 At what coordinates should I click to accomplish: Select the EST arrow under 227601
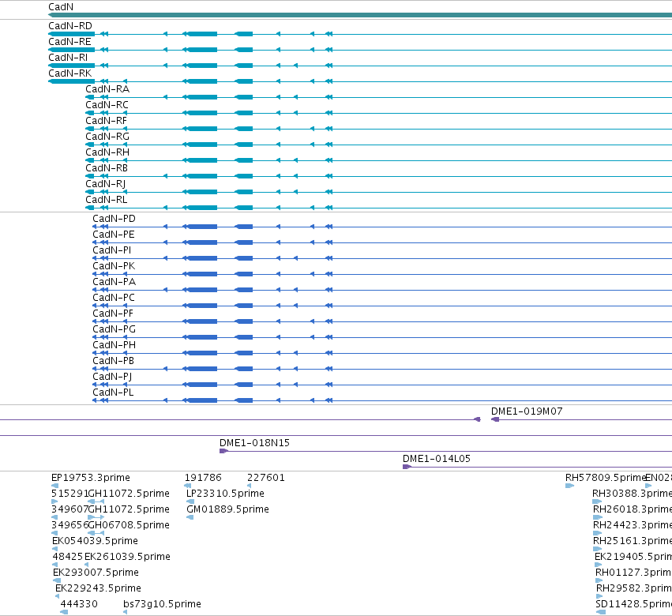250,486
